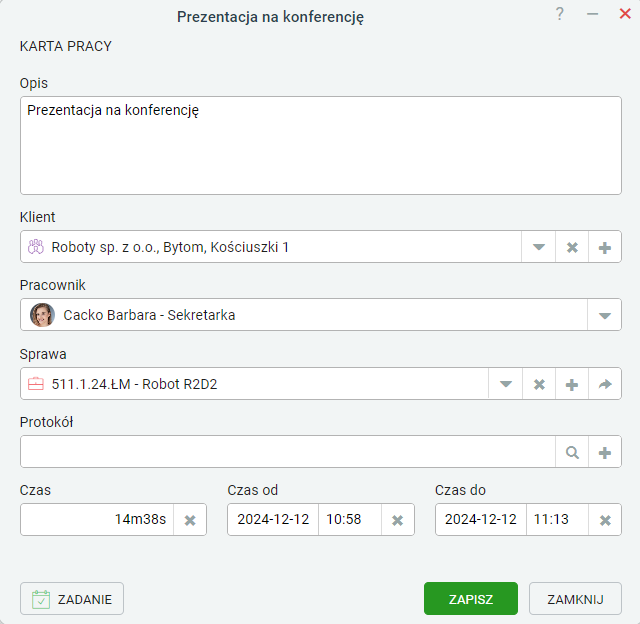Expand the Klient dropdown list
Image resolution: width=640 pixels, height=624 pixels.
click(539, 247)
